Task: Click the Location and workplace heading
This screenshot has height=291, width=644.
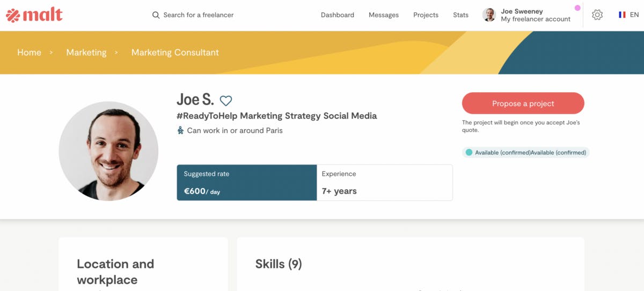Action: [115, 272]
